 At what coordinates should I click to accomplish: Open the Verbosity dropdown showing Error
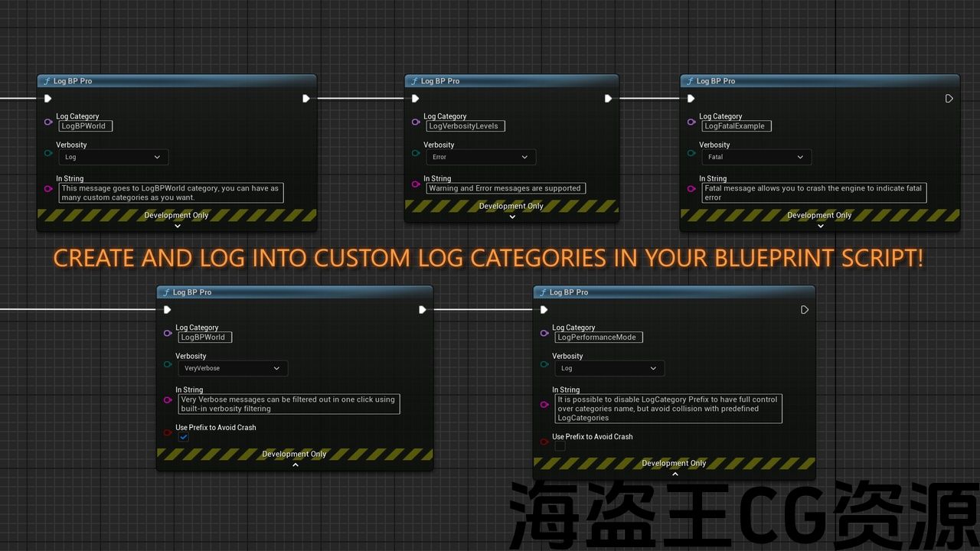[481, 157]
